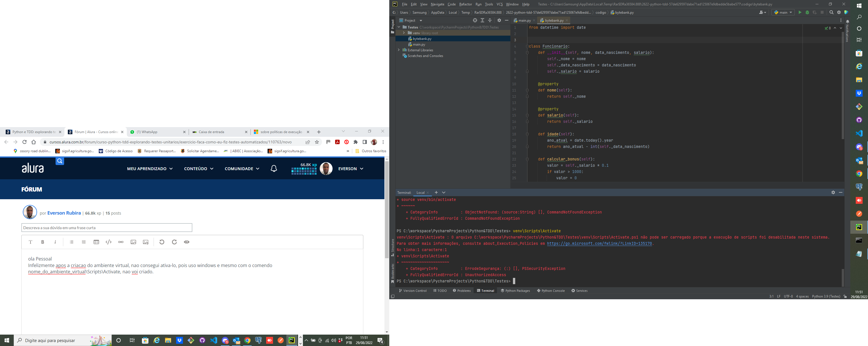Image resolution: width=868 pixels, height=346 pixels.
Task: Open PyCharm Search Everywhere magnifier
Action: tap(831, 13)
